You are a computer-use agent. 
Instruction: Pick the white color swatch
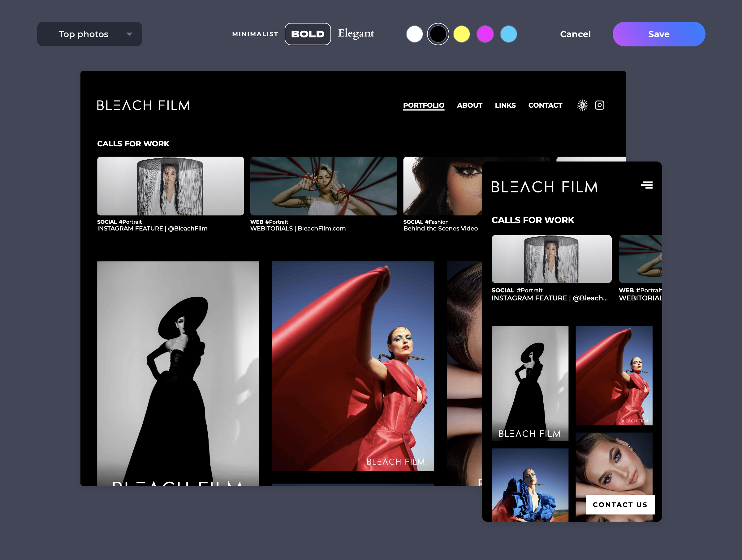pos(414,34)
